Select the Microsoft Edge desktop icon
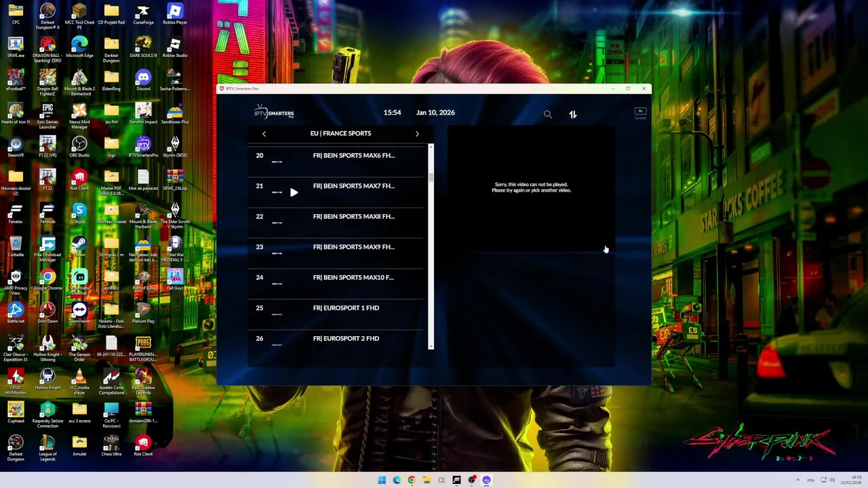This screenshot has height=488, width=868. click(79, 47)
